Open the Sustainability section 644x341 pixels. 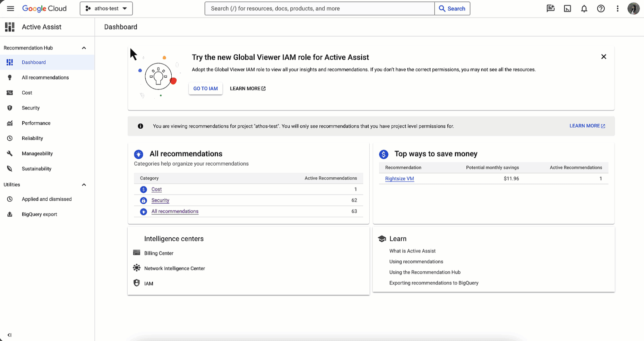(x=36, y=169)
